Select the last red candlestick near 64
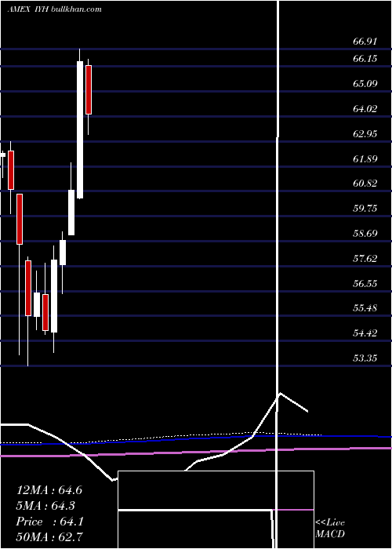392x549 pixels. pos(89,89)
